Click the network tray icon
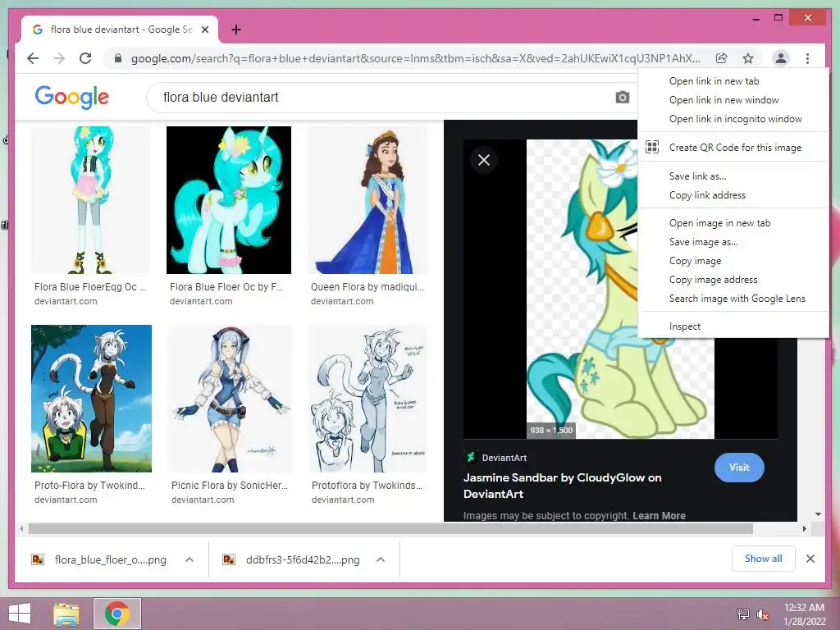Viewport: 840px width, 630px height. 742,614
